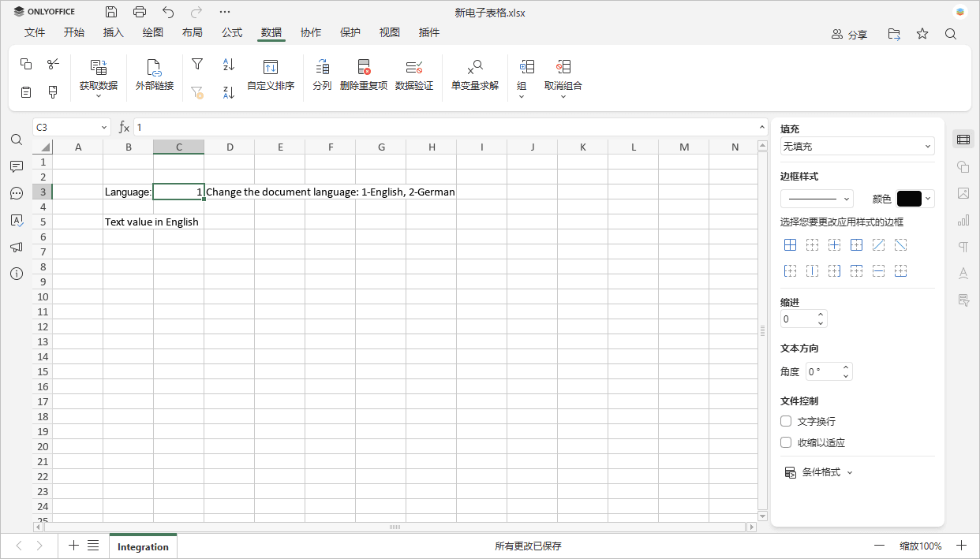The height and width of the screenshot is (559, 980).
Task: Expand the Get Data (获取数据) dropdown
Action: (x=99, y=87)
